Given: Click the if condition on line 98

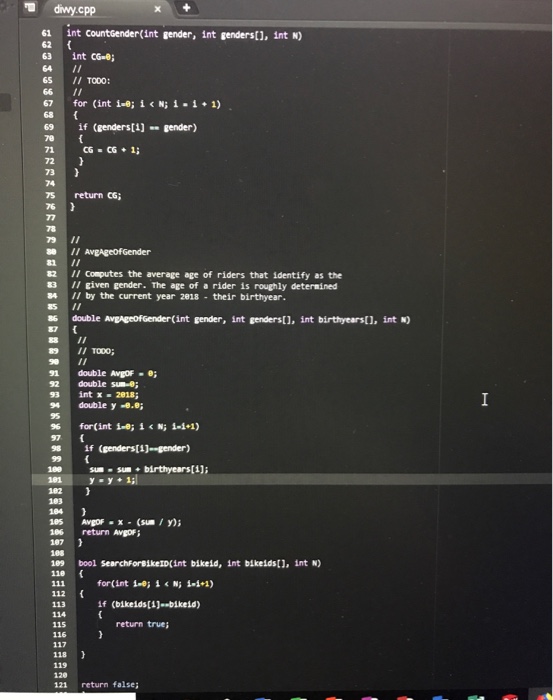Looking at the screenshot, I should 137,448.
